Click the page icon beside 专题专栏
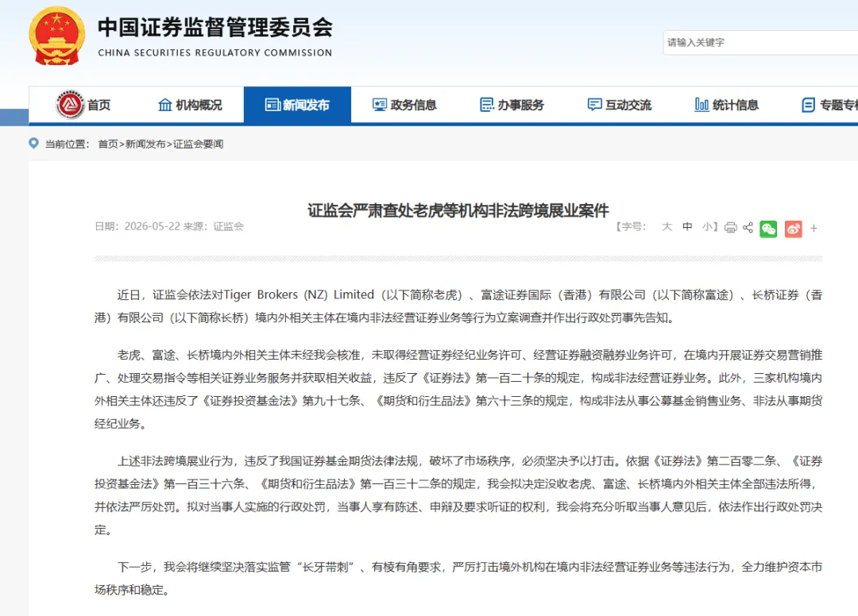Screen dimensions: 858x616 pyautogui.click(x=808, y=105)
